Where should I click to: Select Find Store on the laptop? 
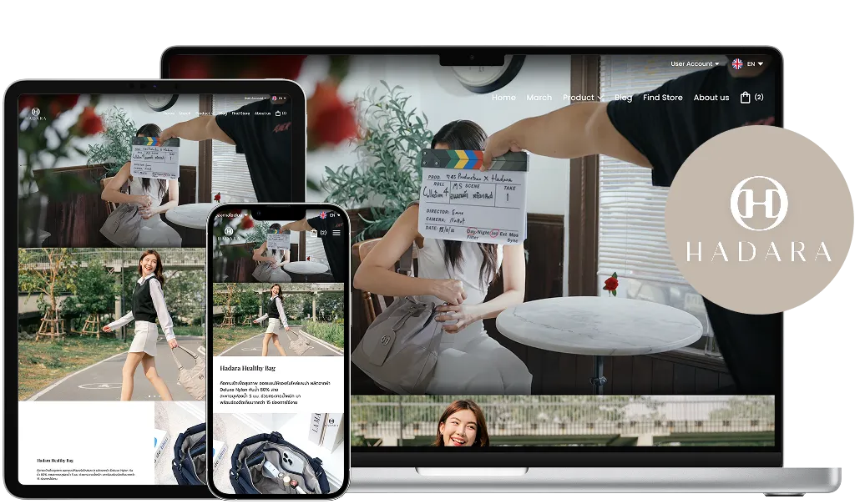(663, 98)
